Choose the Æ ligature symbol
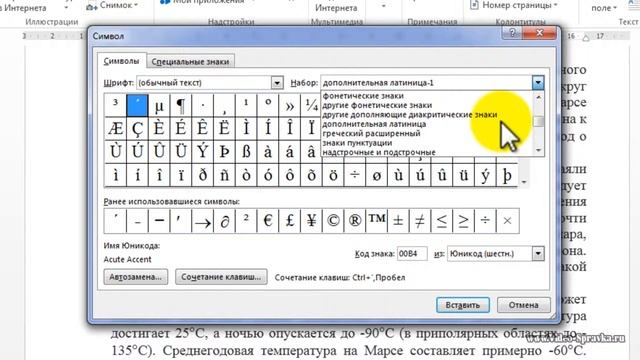This screenshot has height=360, width=640. coord(116,129)
